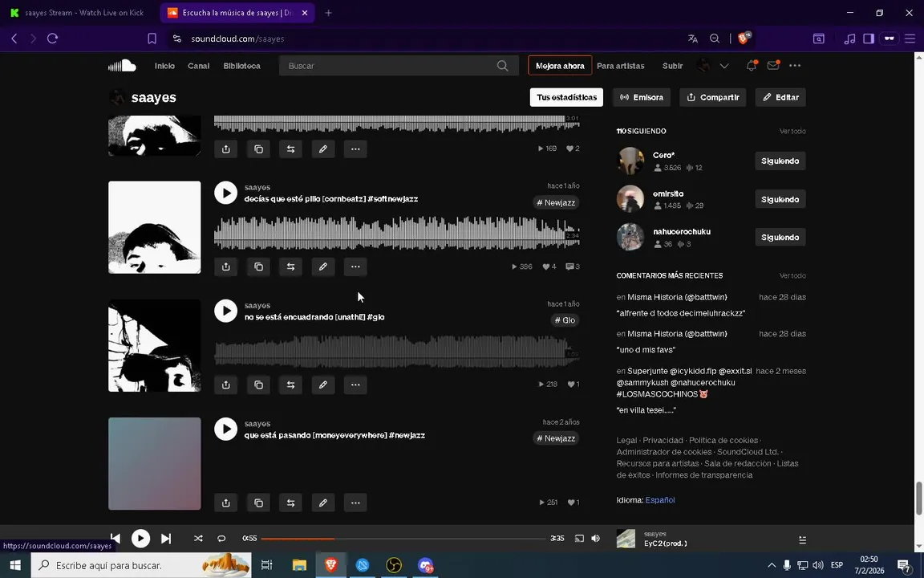Image resolution: width=924 pixels, height=578 pixels.
Task: Click the Emisora button
Action: pyautogui.click(x=642, y=97)
